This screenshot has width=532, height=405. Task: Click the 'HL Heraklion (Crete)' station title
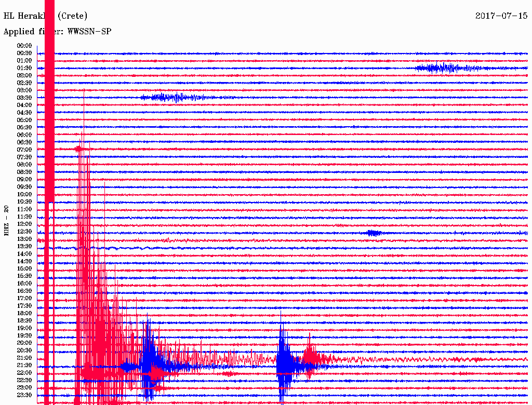46,16
